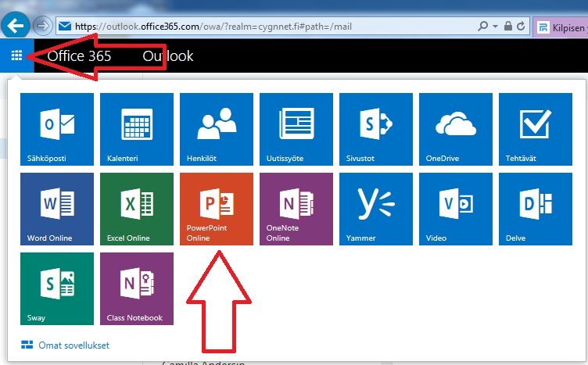Click the browser forward button

click(x=42, y=27)
